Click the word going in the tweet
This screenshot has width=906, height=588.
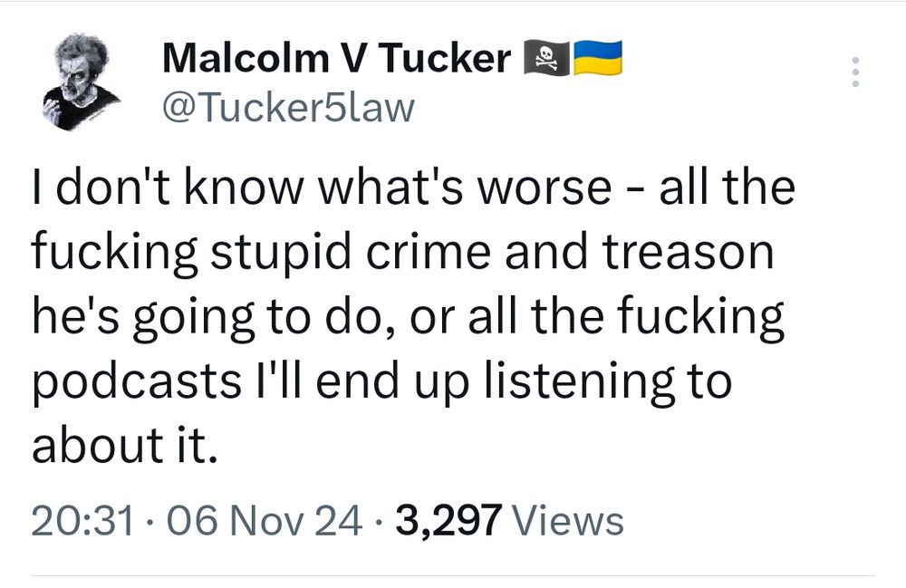pyautogui.click(x=194, y=318)
